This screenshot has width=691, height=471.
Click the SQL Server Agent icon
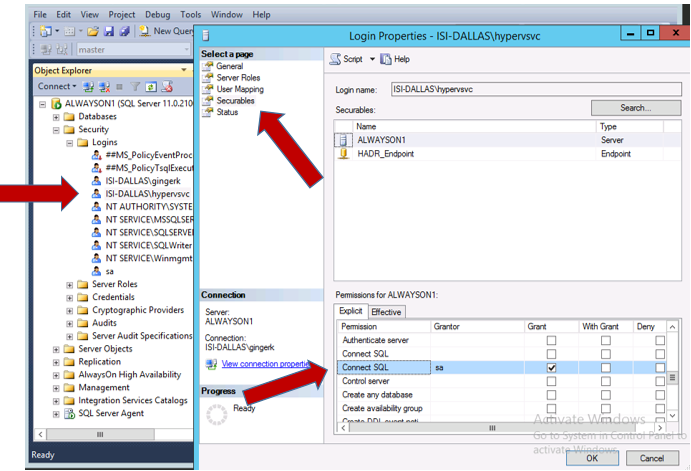pos(70,413)
